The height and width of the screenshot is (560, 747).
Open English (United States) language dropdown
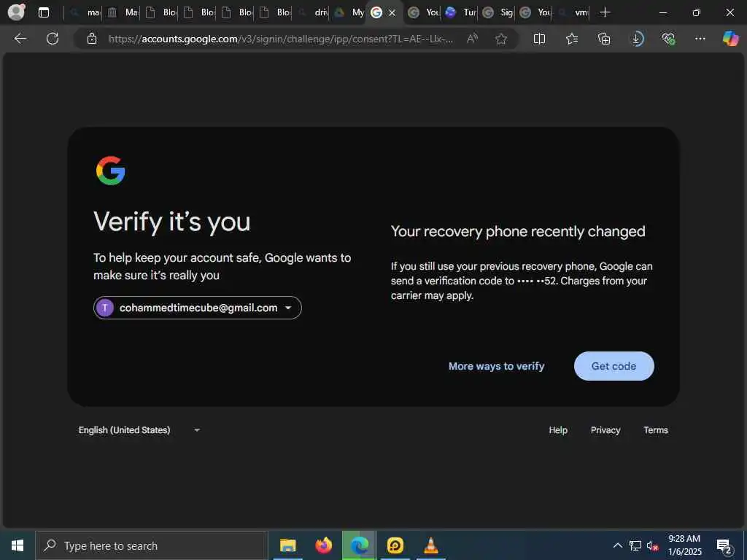139,430
